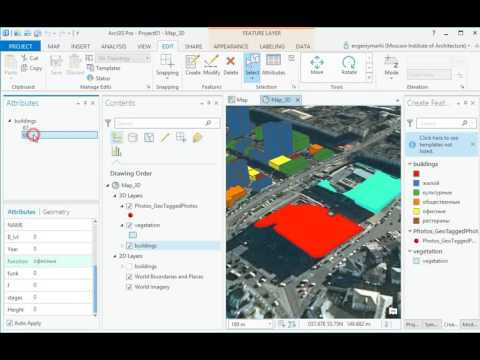480x360 pixels.
Task: Open the map scale dropdown
Action: point(269,324)
